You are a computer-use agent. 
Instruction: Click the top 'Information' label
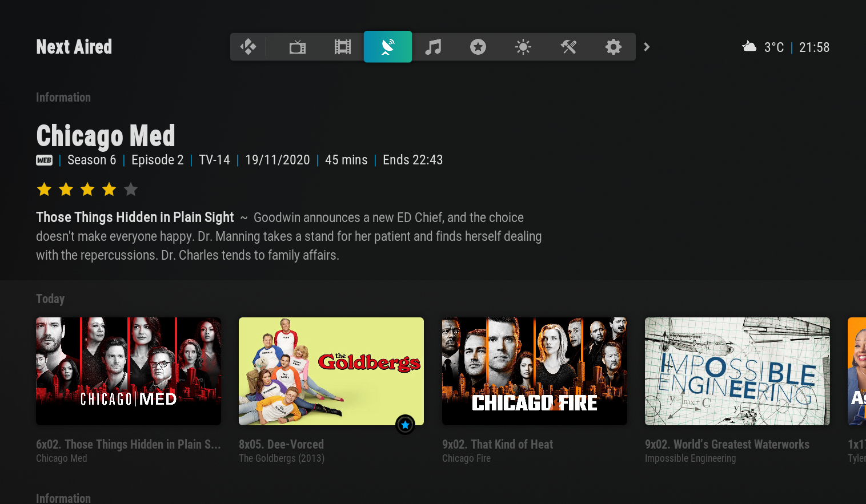click(63, 97)
